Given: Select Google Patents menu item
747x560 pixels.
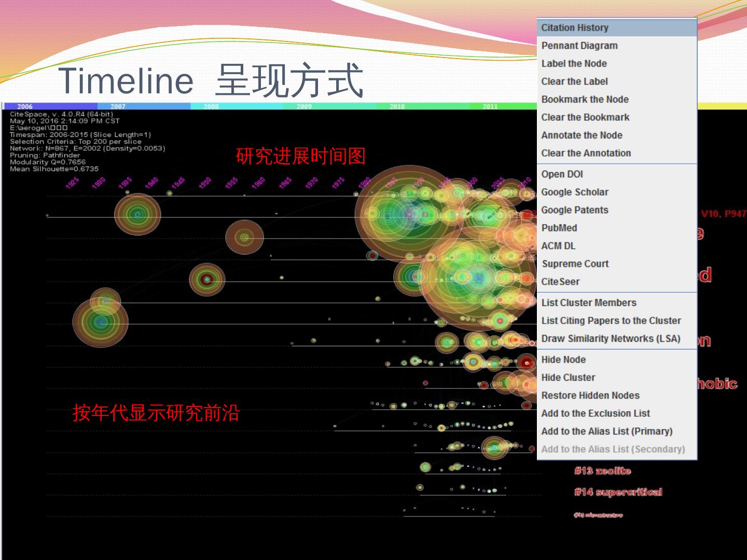Looking at the screenshot, I should (575, 210).
